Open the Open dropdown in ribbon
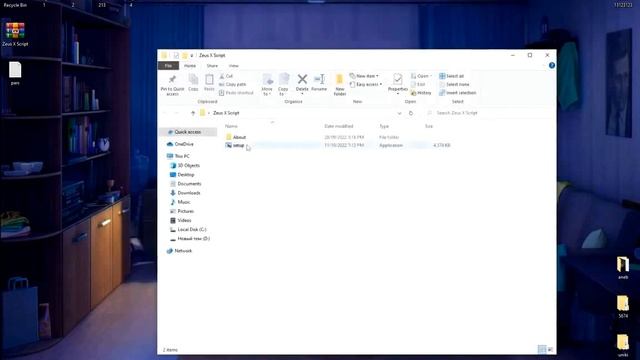The image size is (640, 360). [421, 76]
